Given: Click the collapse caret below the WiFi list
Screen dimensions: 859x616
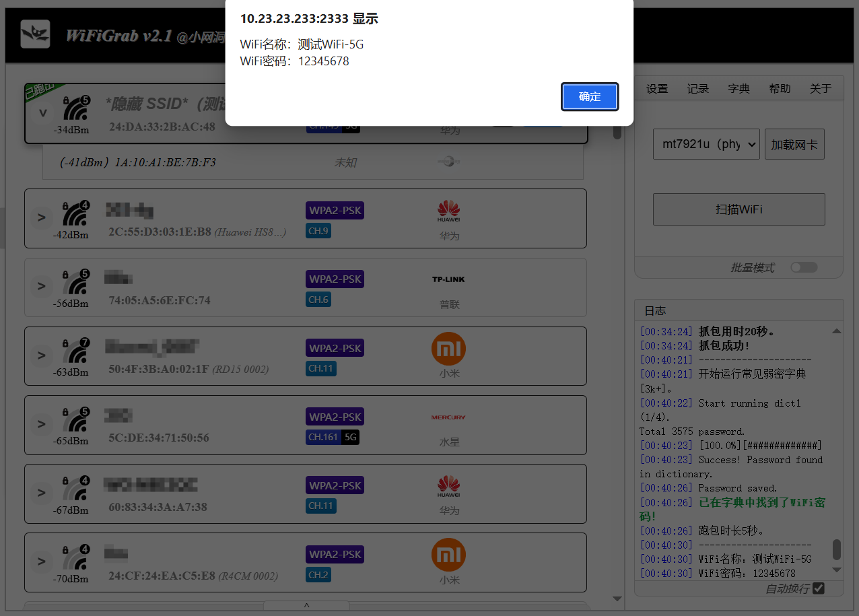Looking at the screenshot, I should pos(306,606).
